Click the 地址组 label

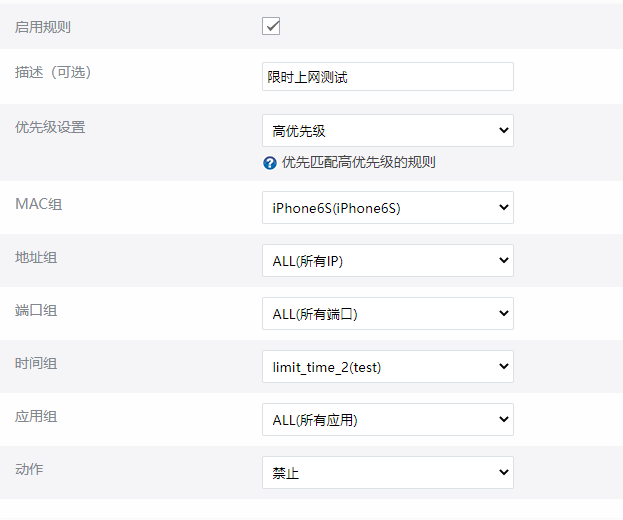36,258
